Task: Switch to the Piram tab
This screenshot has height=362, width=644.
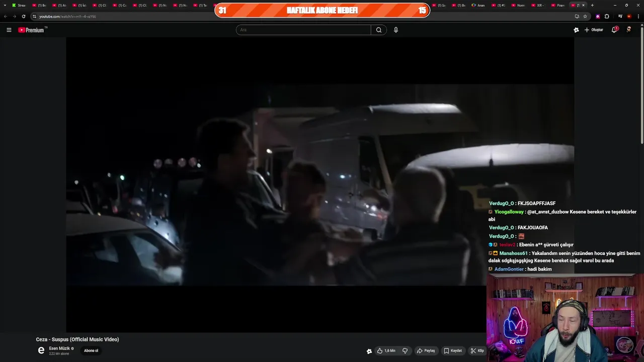Action: (558, 5)
